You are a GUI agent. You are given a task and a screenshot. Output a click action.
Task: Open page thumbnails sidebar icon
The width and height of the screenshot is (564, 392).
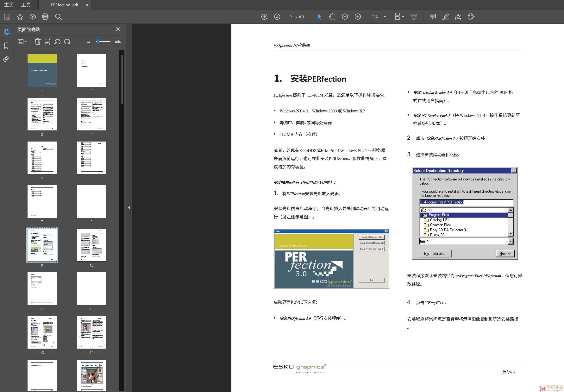[x=6, y=32]
